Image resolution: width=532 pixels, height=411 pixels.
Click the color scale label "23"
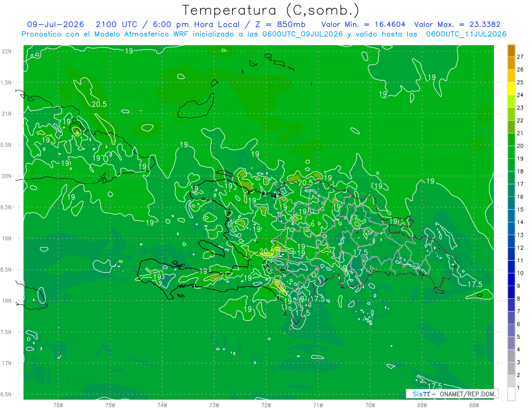(x=520, y=108)
